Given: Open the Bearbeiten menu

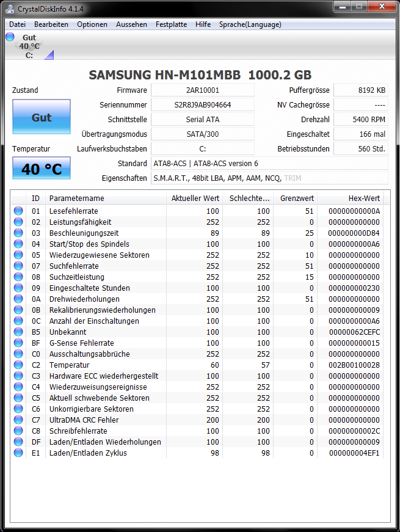Looking at the screenshot, I should click(51, 24).
